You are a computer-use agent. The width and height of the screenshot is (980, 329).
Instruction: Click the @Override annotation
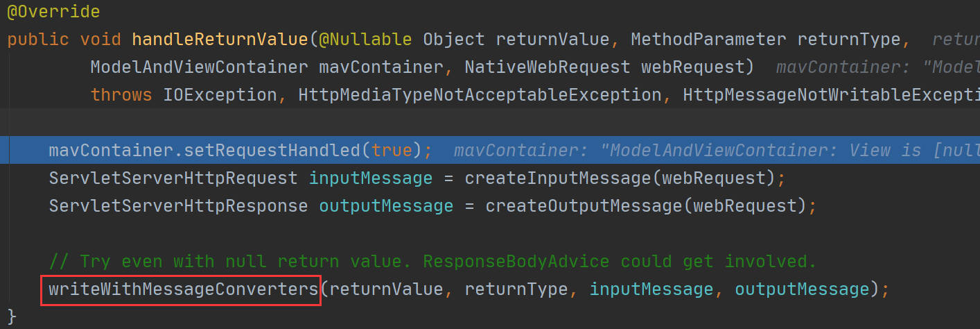pos(53,12)
